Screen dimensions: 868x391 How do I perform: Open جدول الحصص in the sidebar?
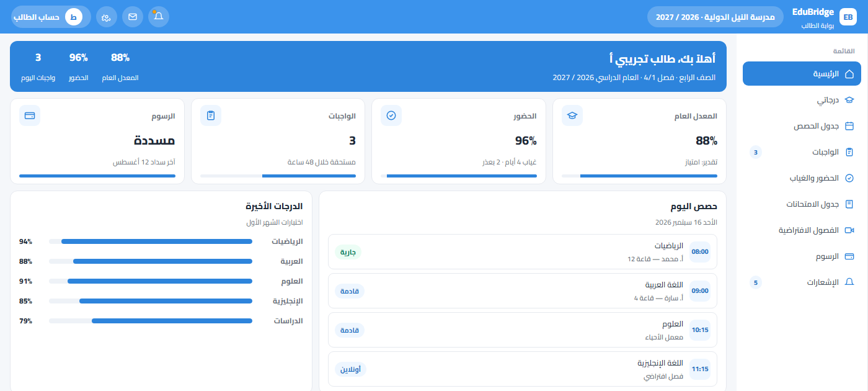802,125
